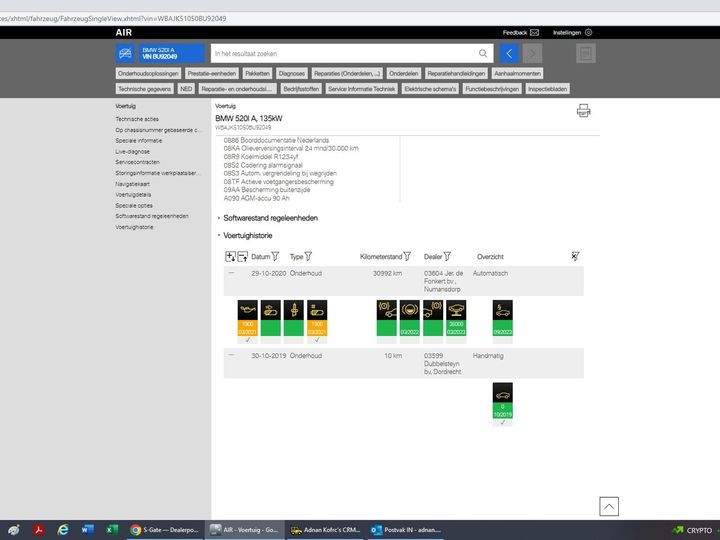
Task: Collapse all history rows icon
Action: pos(242,256)
